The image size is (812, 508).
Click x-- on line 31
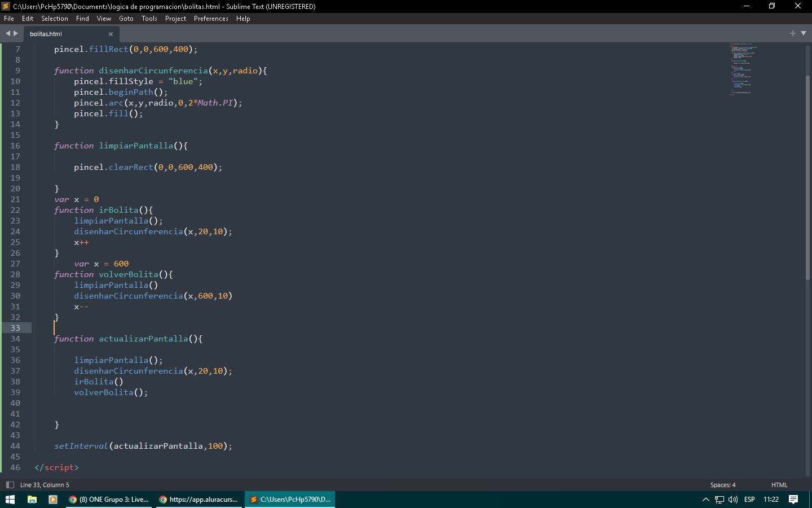tap(81, 306)
